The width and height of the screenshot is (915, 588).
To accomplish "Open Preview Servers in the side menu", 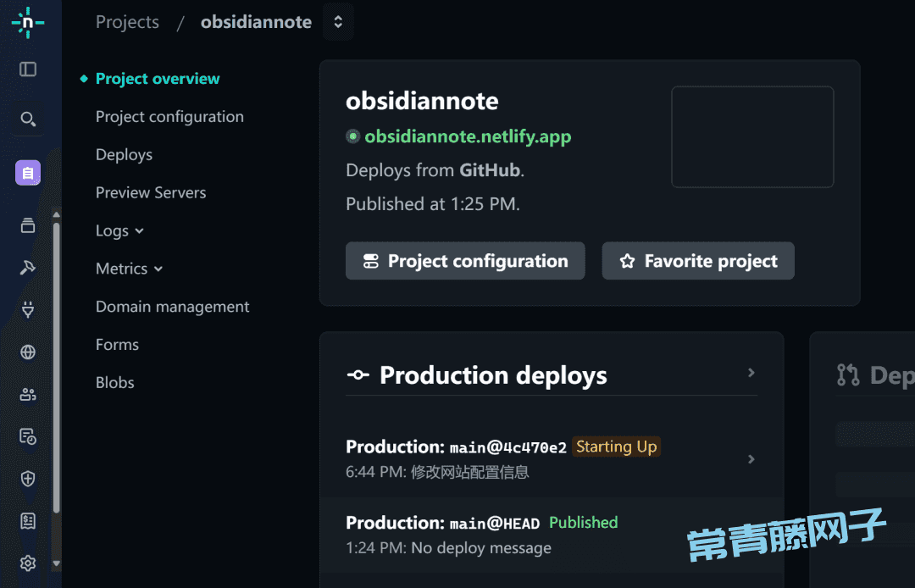I will tap(151, 192).
